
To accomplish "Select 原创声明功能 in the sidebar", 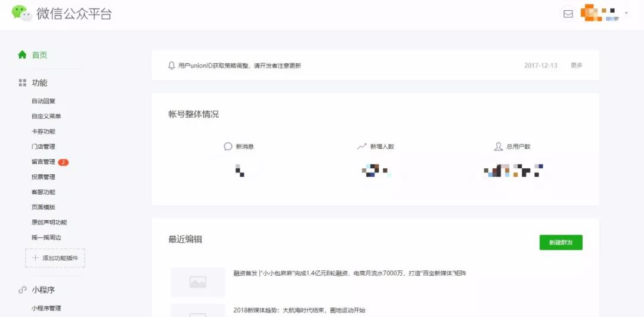I will (x=49, y=223).
